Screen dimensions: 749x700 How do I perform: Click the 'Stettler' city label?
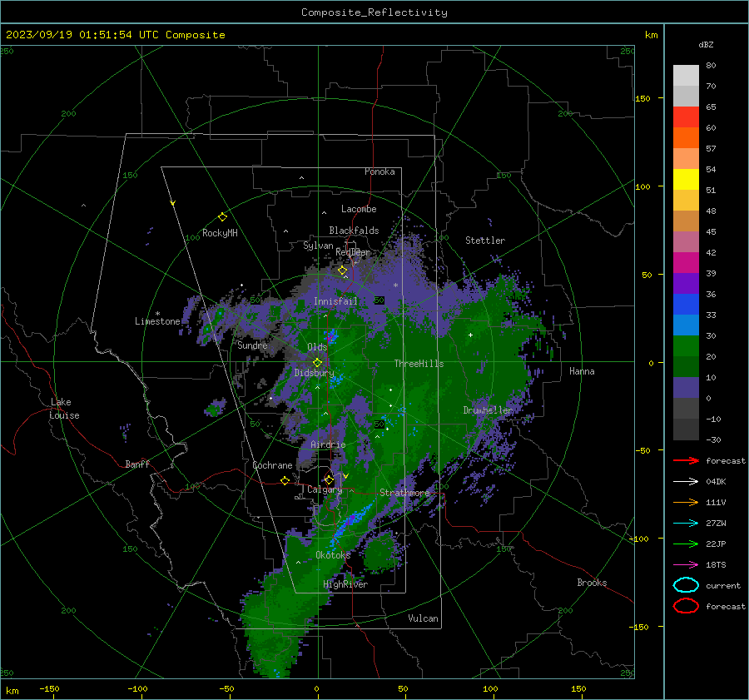click(485, 241)
